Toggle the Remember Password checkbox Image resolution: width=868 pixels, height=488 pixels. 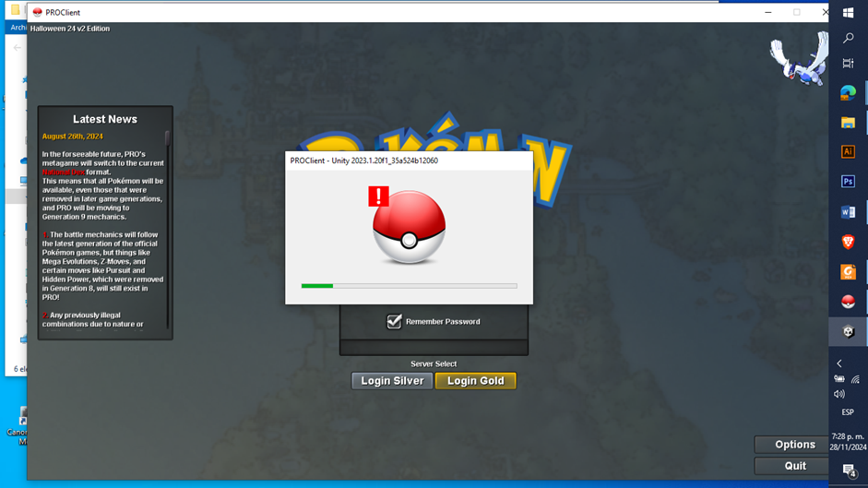pyautogui.click(x=394, y=321)
